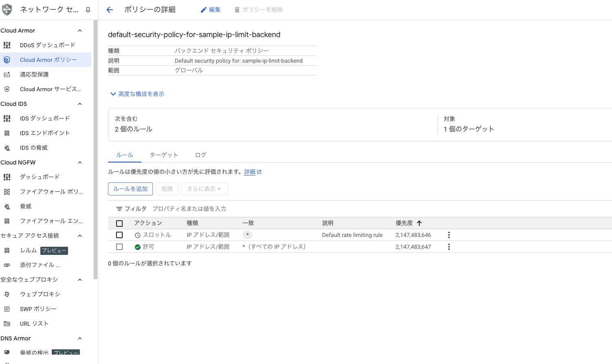The image size is (612, 364).
Task: Click the 削除 button
Action: pos(167,189)
